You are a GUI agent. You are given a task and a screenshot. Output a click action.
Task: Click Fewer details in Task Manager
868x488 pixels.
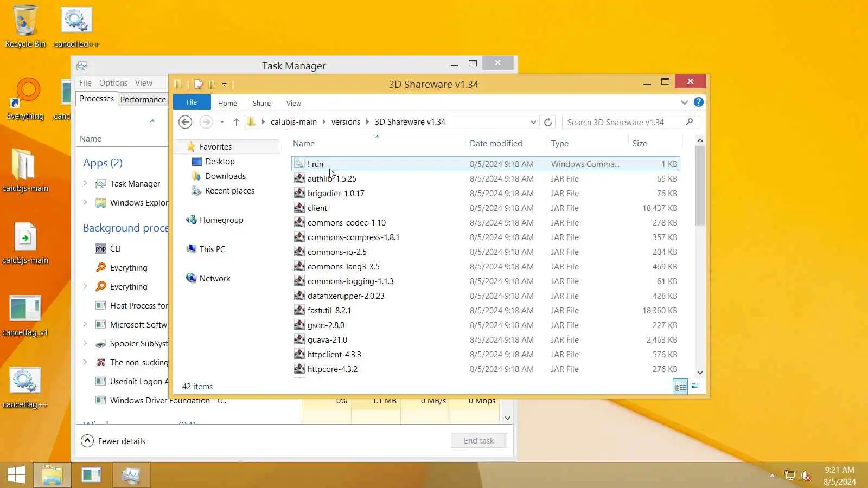point(113,441)
